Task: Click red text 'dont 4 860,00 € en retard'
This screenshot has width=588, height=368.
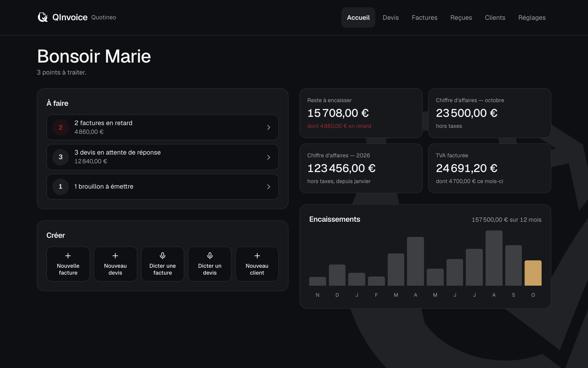Action: [339, 126]
